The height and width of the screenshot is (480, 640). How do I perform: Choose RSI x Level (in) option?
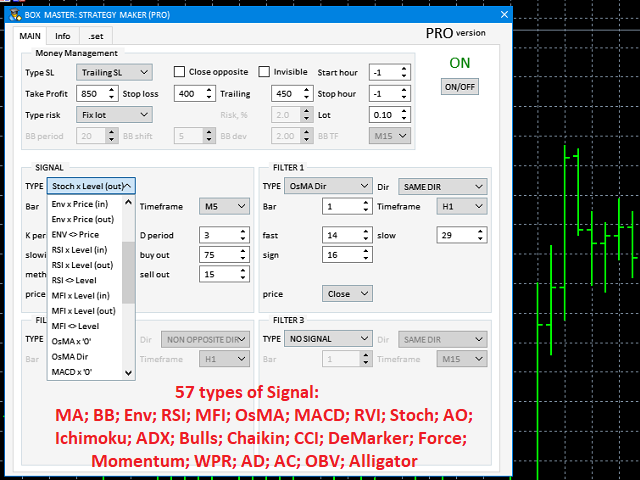[85, 250]
